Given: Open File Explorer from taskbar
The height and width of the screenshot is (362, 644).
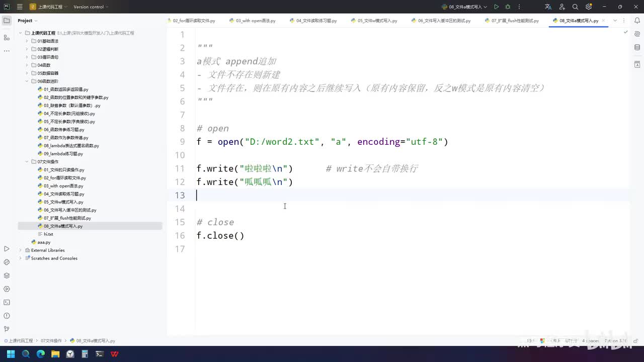Looking at the screenshot, I should pos(55,354).
